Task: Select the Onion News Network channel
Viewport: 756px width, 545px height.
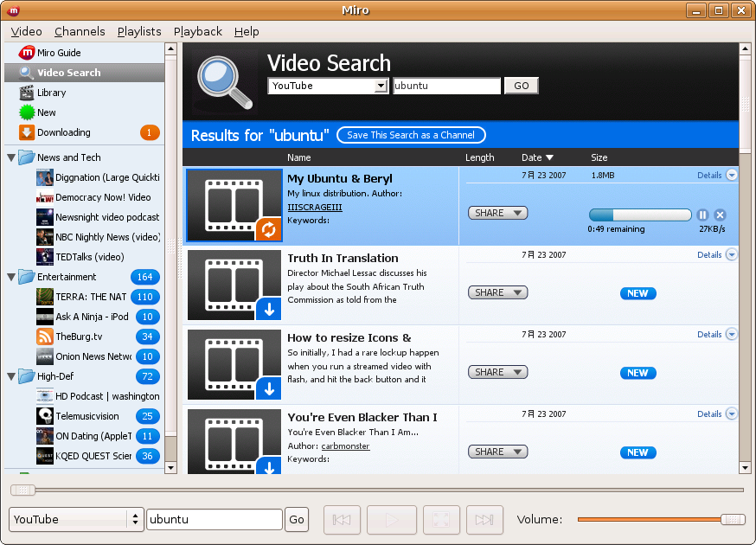Action: (98, 356)
